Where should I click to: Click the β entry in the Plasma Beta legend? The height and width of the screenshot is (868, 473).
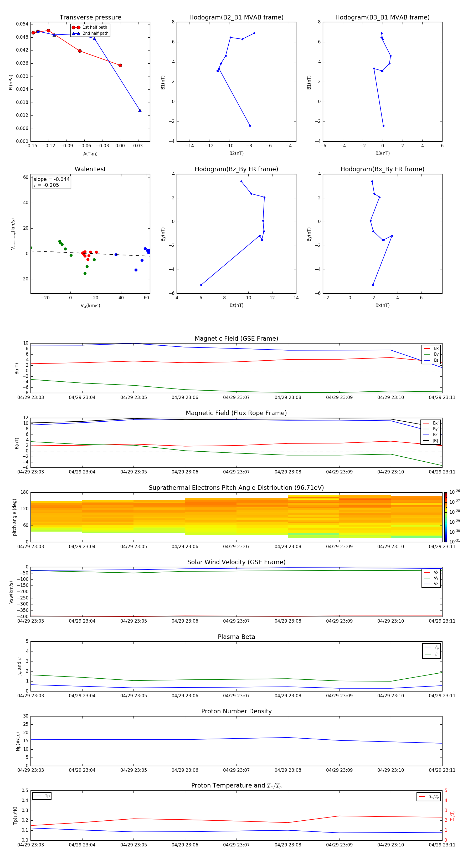[x=431, y=654]
